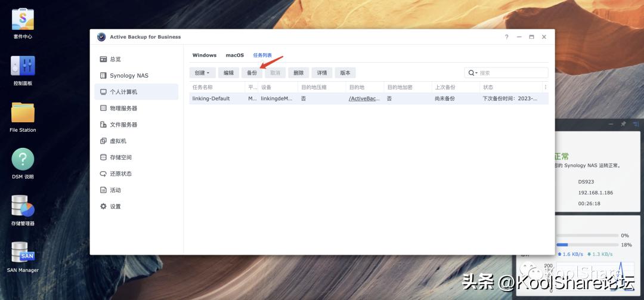Click the 192.168.1.186 IP address in widget
The width and height of the screenshot is (644, 300).
tap(596, 193)
